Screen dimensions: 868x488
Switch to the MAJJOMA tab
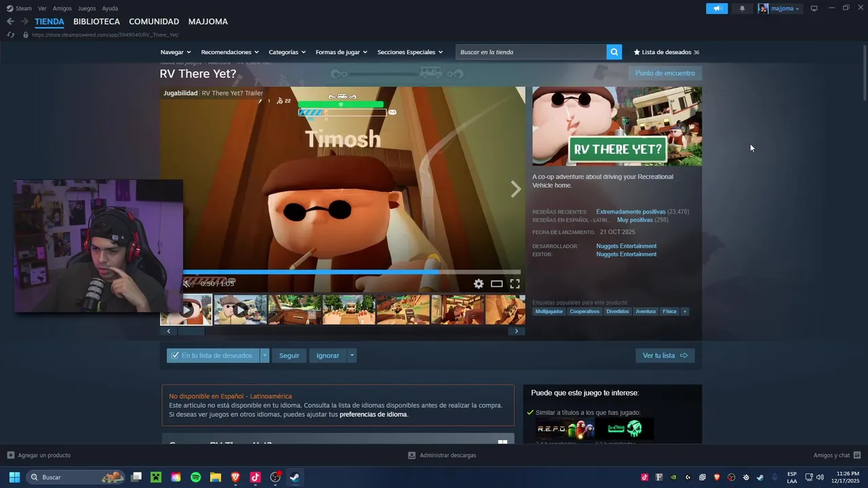(208, 22)
